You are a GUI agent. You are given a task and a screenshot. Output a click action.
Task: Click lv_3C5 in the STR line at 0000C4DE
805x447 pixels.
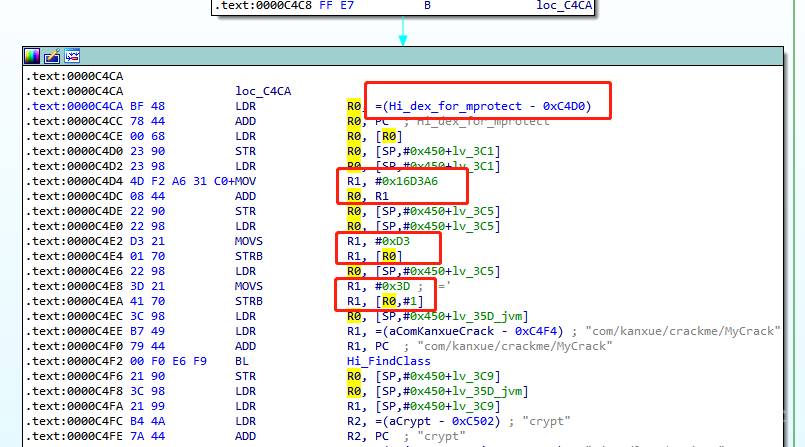point(474,211)
